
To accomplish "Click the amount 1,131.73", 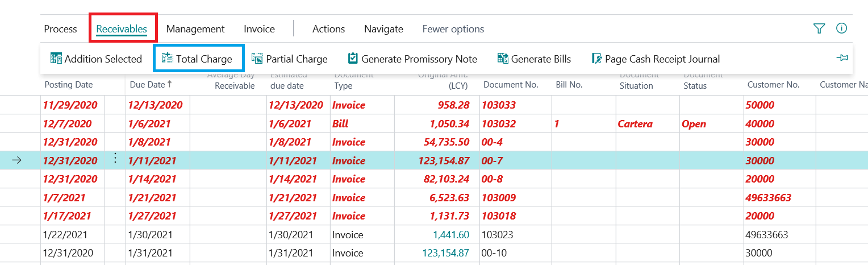I will [449, 216].
